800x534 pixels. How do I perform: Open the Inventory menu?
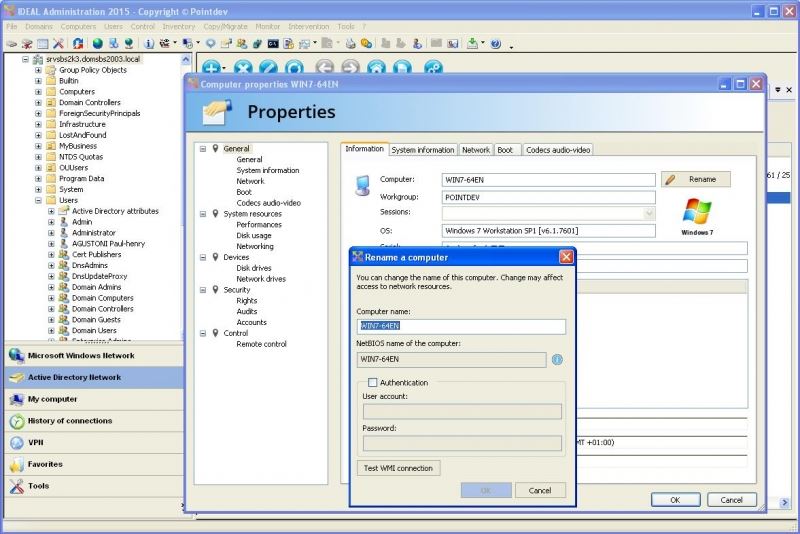pyautogui.click(x=178, y=25)
